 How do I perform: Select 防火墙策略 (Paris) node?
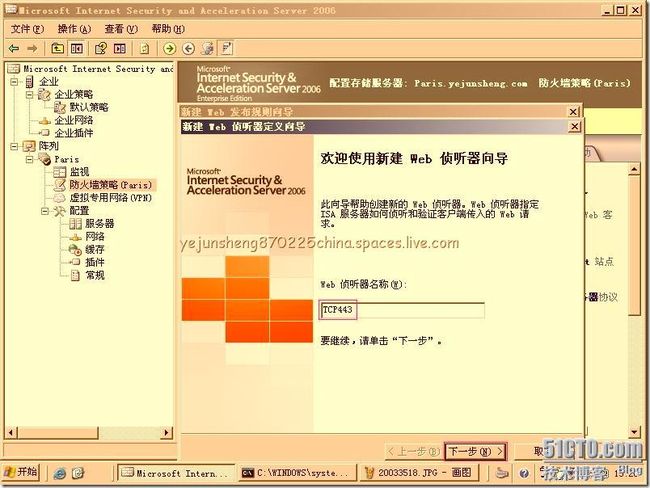(110, 185)
